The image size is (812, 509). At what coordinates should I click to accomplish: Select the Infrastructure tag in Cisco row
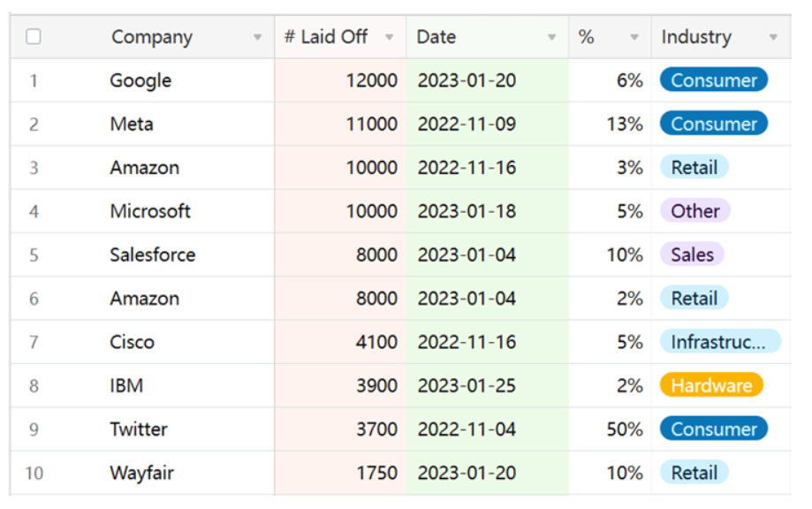click(x=719, y=342)
